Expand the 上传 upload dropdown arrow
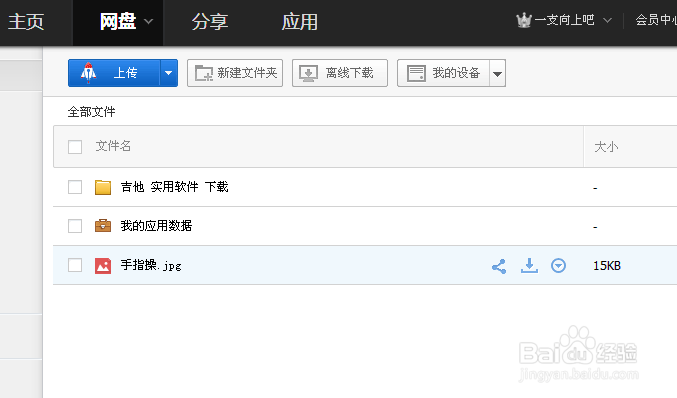677x398 pixels. click(169, 73)
